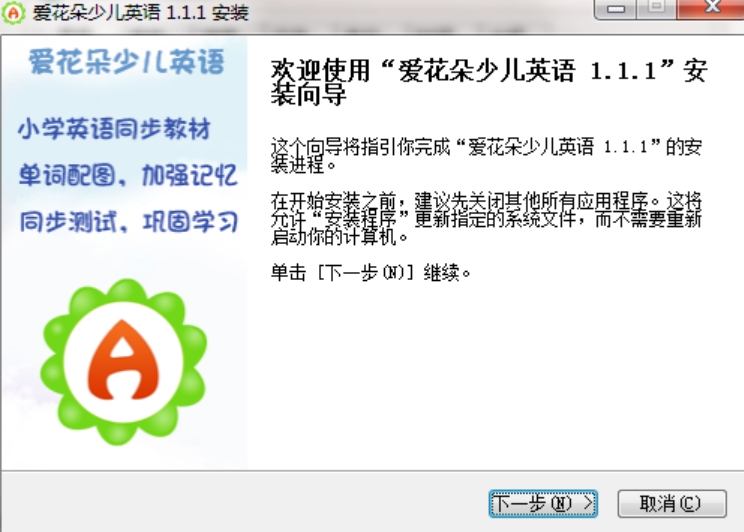Click the 单击 [下一步(N)] 继续 instruction line
This screenshot has height=532, width=744.
tap(371, 273)
